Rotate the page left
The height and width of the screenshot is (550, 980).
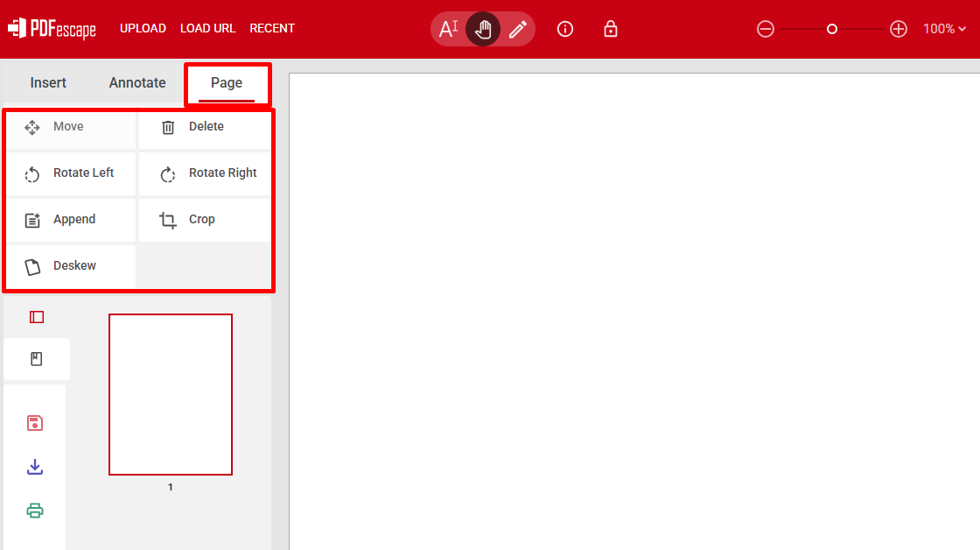pyautogui.click(x=72, y=173)
